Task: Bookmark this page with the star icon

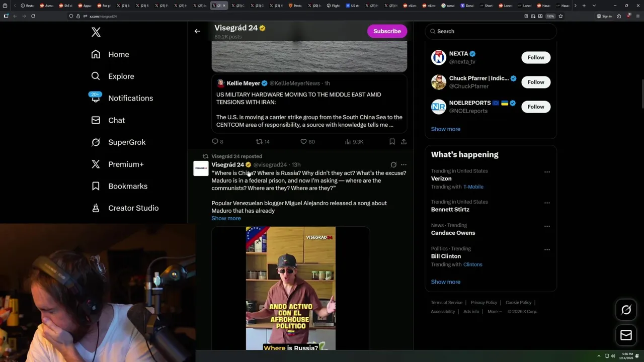Action: [560, 16]
